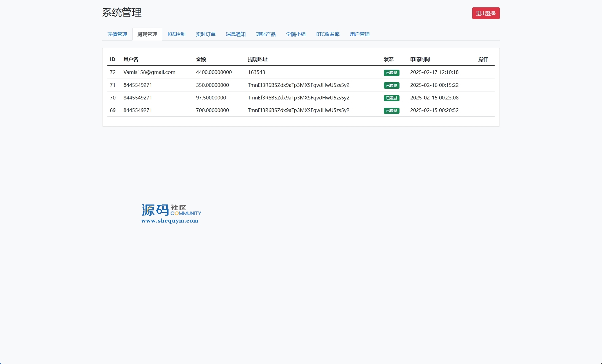Select the 提现管理 tab
Screen dimensions: 602x364
click(147, 34)
